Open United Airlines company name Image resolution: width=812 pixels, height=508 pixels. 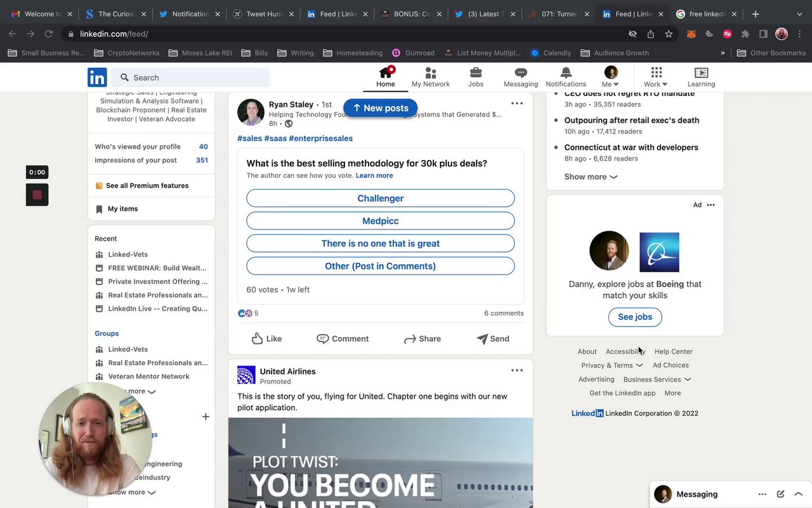(287, 371)
